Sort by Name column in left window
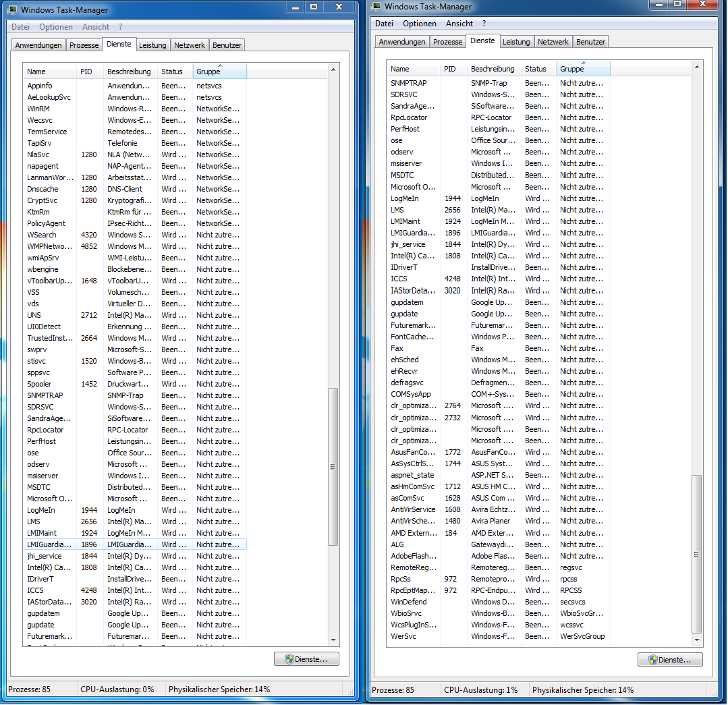Viewport: 728px width, 705px height. click(x=50, y=72)
